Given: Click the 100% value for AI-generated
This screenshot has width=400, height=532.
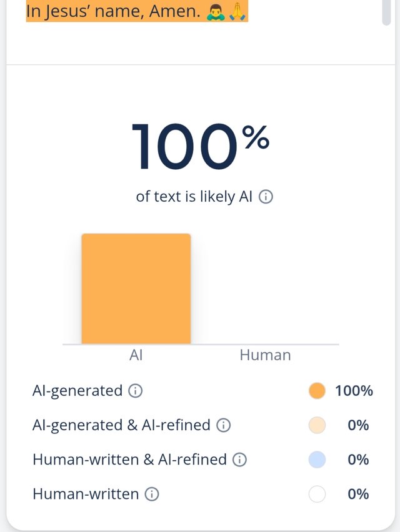Looking at the screenshot, I should tap(354, 391).
